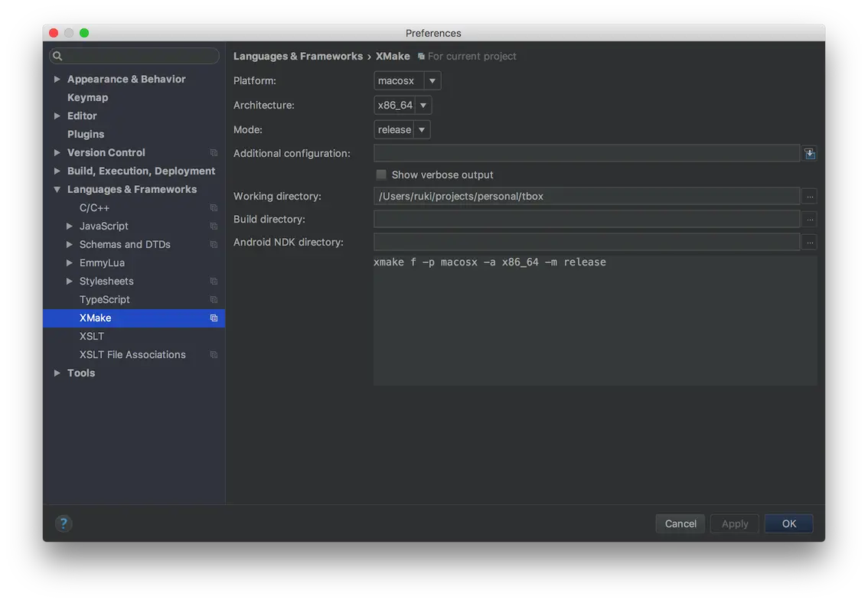Click the help question mark icon

point(64,523)
